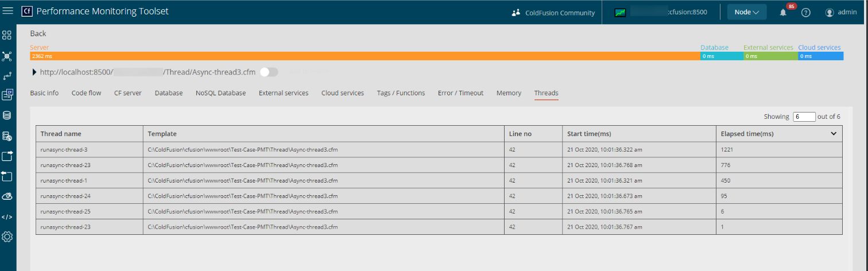
Task: Click the Elapsed time column sort arrow
Action: pos(834,134)
